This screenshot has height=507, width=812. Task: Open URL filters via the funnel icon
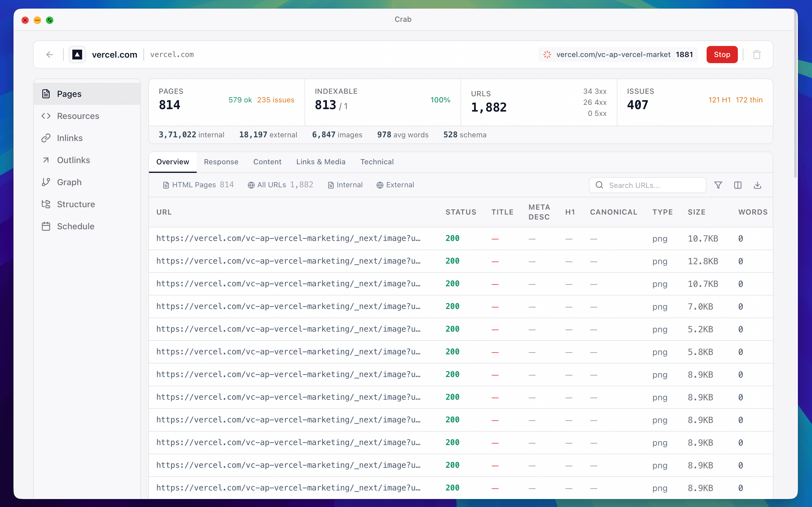click(x=718, y=185)
